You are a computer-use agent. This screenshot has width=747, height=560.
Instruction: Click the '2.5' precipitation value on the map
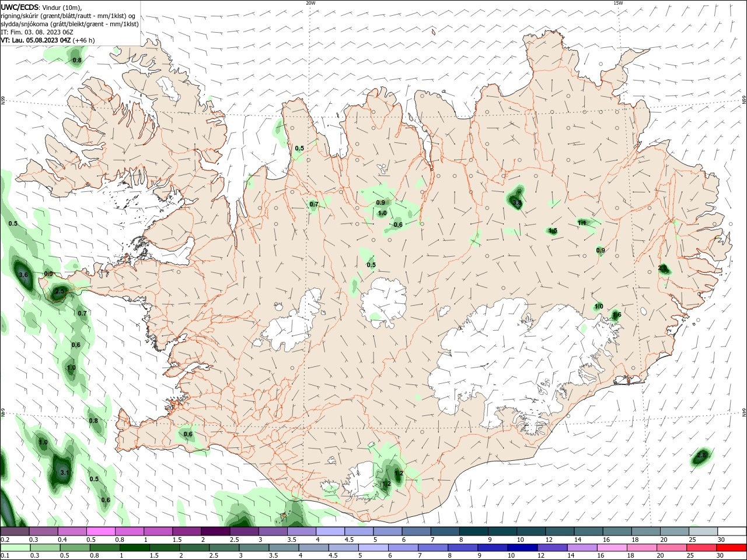coord(60,291)
